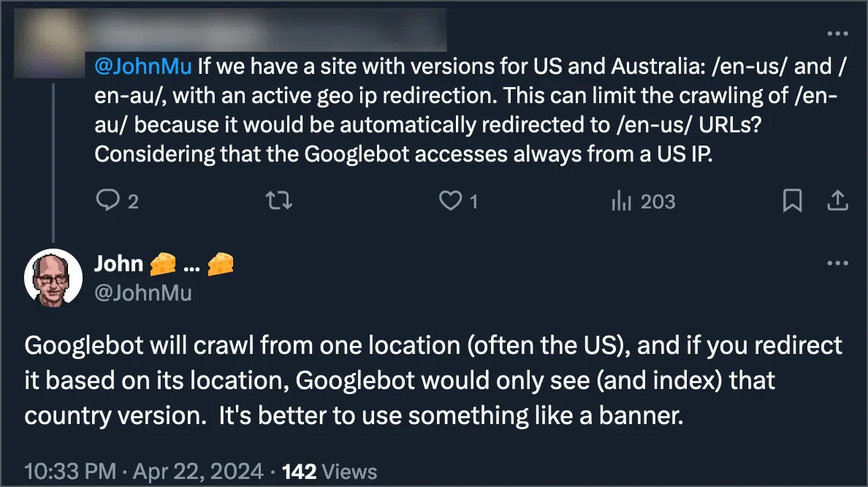This screenshot has height=487, width=868.
Task: Open John's profile picture
Action: (x=53, y=277)
